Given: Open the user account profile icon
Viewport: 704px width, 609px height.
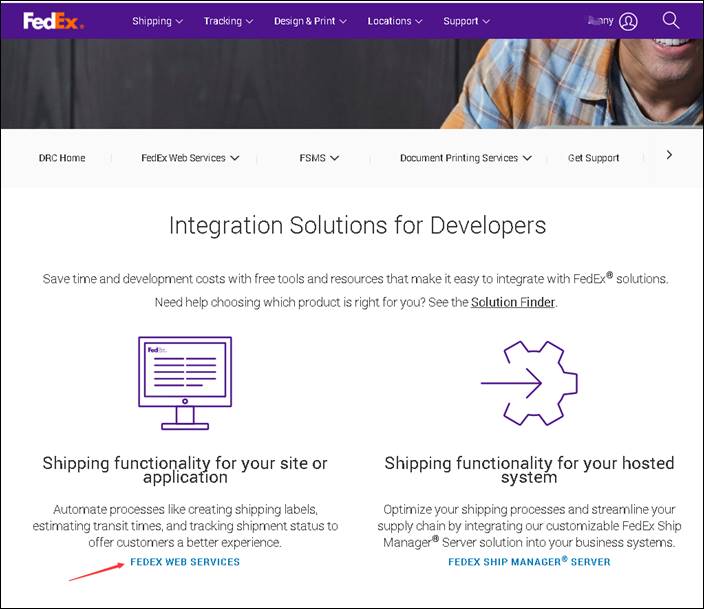Looking at the screenshot, I should tap(628, 21).
